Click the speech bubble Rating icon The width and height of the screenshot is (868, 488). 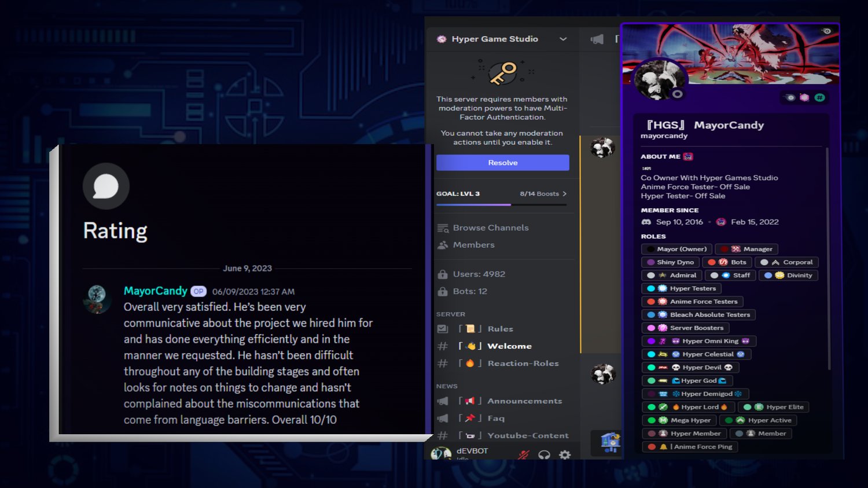pos(106,186)
